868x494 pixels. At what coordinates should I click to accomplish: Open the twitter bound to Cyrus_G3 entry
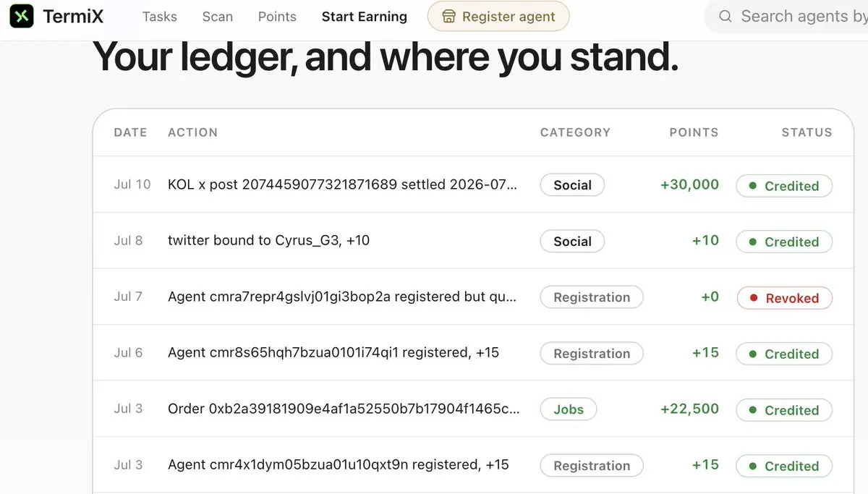click(268, 240)
